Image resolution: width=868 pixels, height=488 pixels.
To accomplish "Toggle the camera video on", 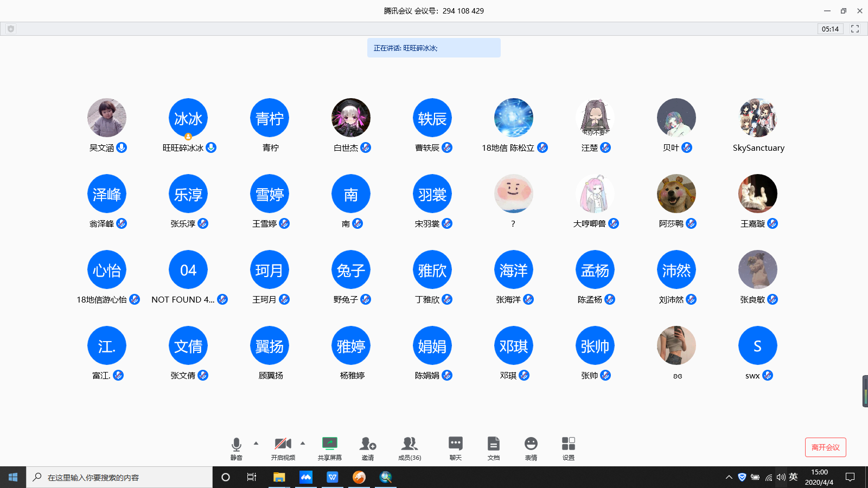I will click(x=283, y=445).
